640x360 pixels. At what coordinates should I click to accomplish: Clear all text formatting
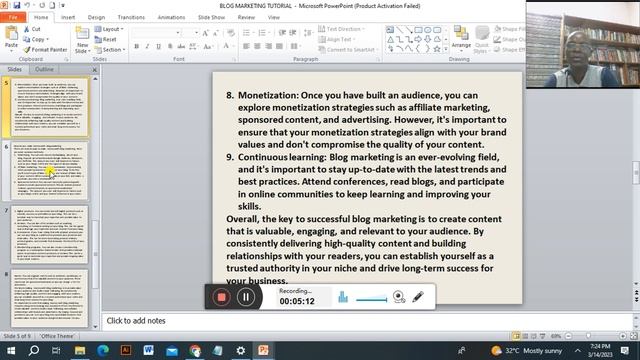point(231,33)
